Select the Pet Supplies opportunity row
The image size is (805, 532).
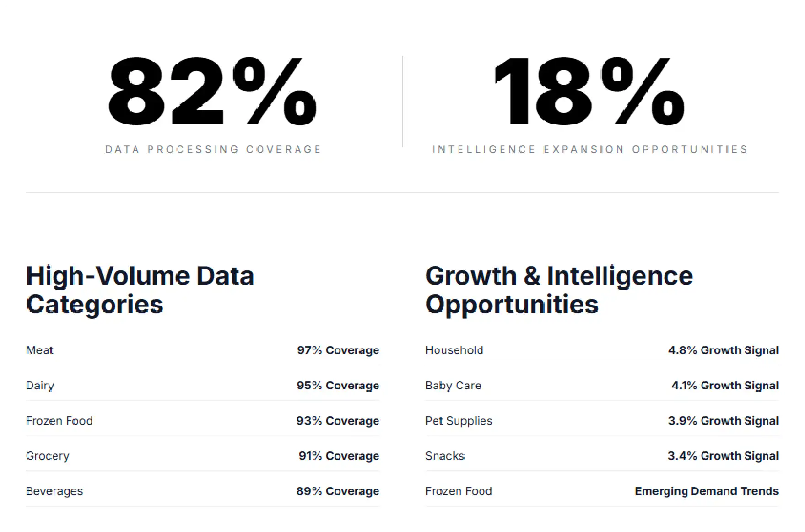click(x=602, y=420)
